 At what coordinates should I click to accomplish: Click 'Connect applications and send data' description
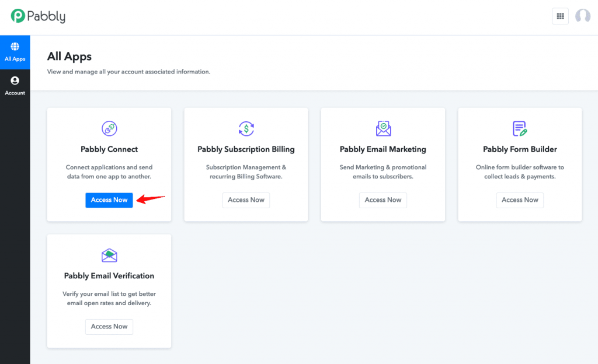[x=109, y=171]
